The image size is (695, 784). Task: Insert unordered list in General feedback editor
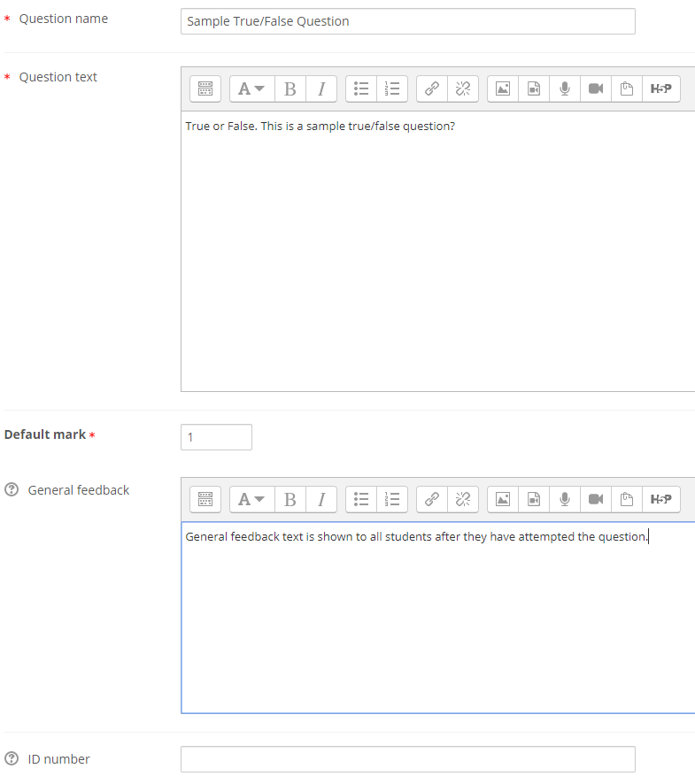pos(361,499)
